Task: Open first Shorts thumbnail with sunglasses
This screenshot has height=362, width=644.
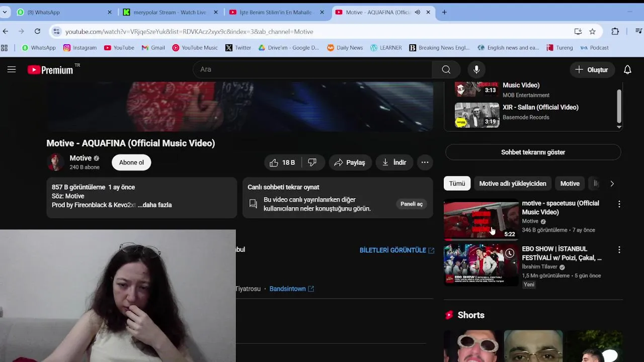Action: click(473, 346)
